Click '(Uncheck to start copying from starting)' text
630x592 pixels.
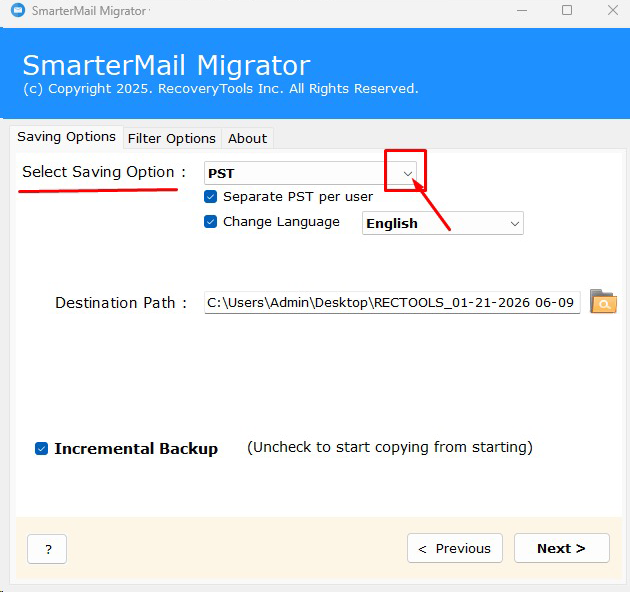coord(390,447)
